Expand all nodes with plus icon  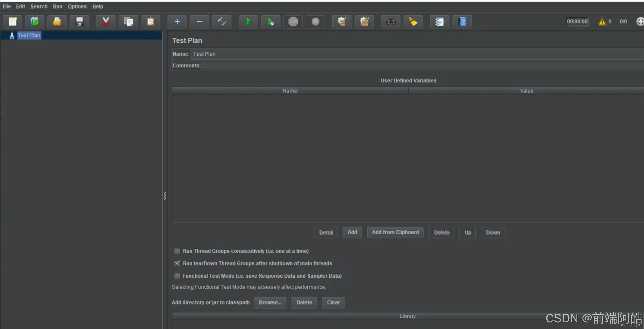[x=177, y=22]
